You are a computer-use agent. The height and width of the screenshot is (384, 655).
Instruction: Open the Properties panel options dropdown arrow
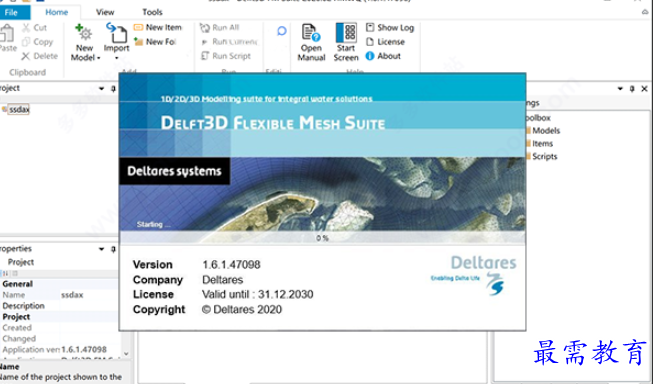[101, 249]
